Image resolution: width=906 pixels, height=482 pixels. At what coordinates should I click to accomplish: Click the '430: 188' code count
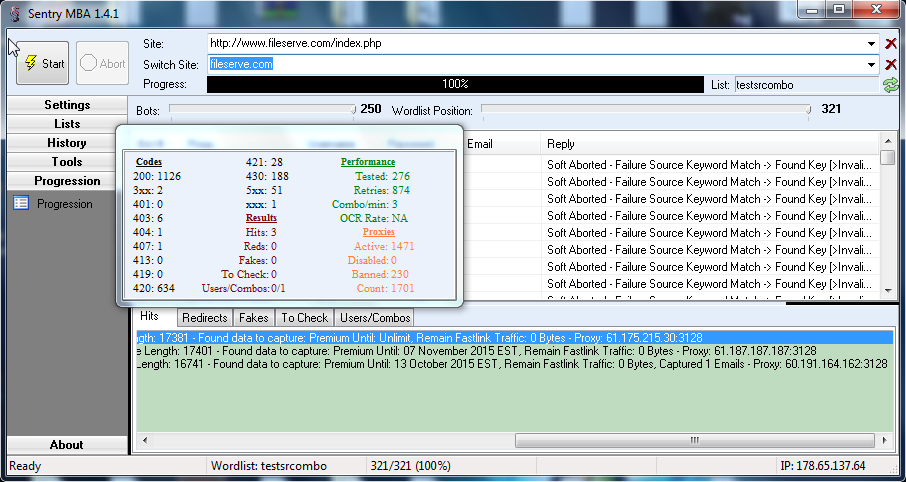(267, 176)
